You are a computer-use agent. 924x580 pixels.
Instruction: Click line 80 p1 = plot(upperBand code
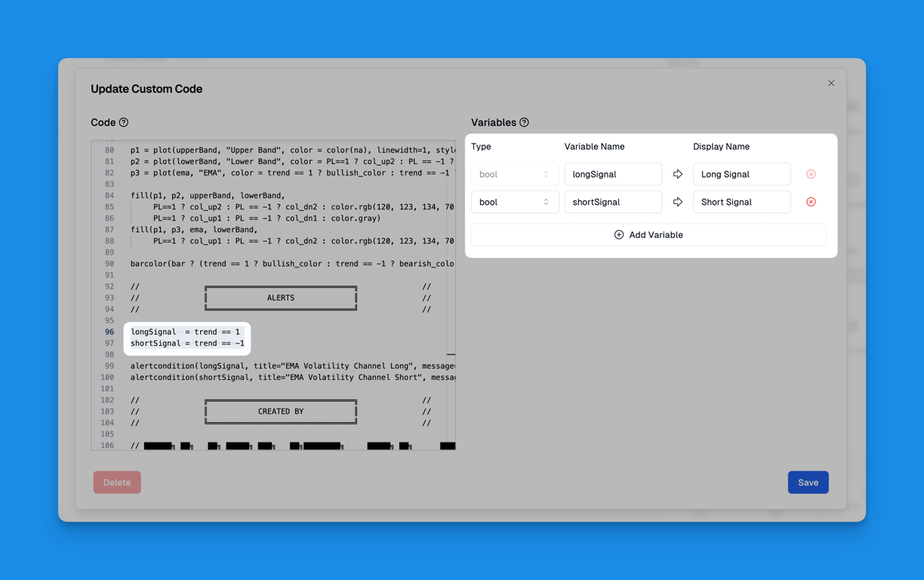292,150
